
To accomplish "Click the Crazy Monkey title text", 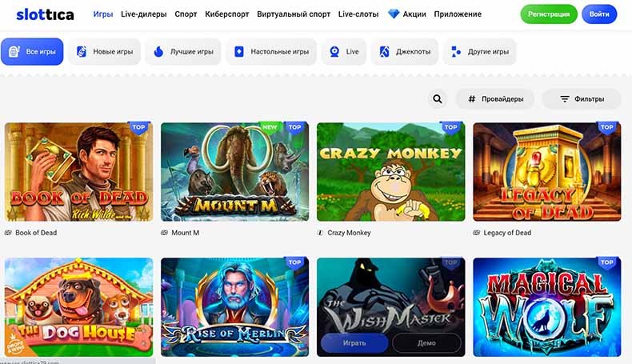I will [x=349, y=233].
